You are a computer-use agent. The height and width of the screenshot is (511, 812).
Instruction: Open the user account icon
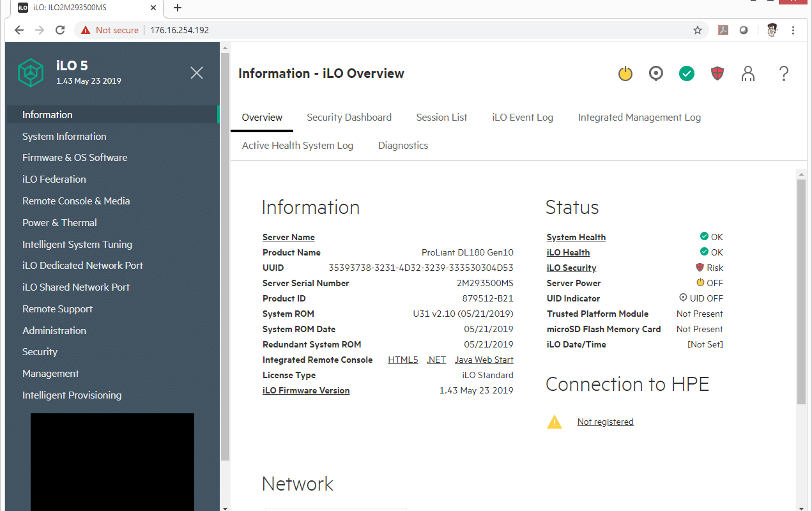click(748, 73)
